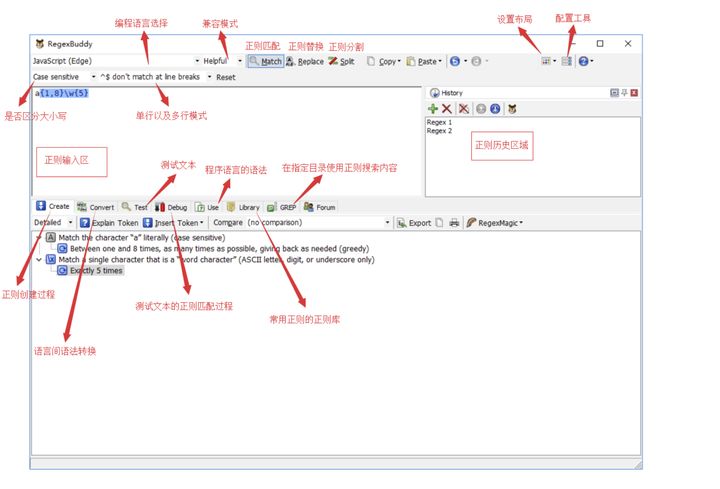Open the preferences configuration icon

[567, 61]
